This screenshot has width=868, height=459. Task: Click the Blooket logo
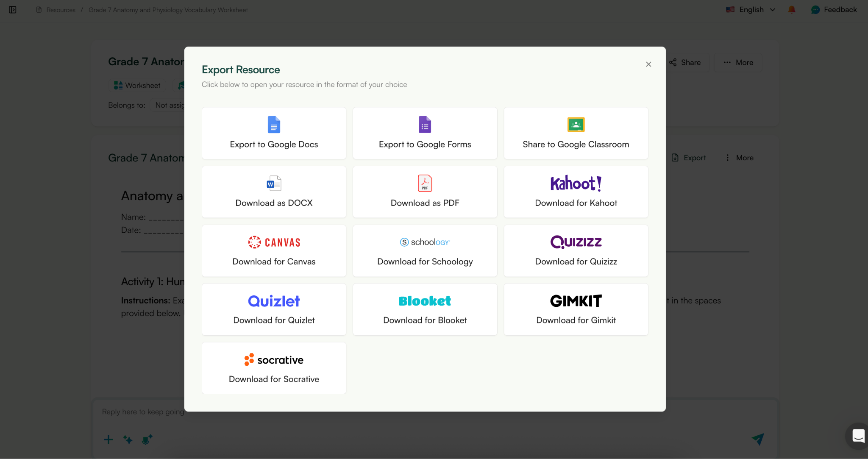point(424,300)
